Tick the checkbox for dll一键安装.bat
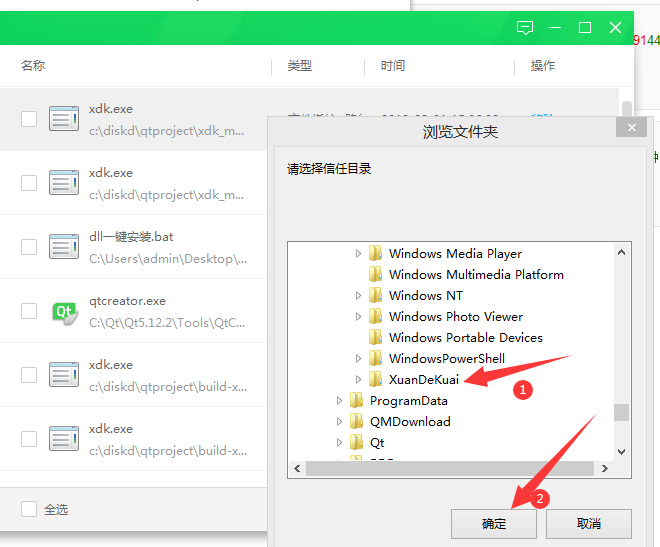 [29, 247]
